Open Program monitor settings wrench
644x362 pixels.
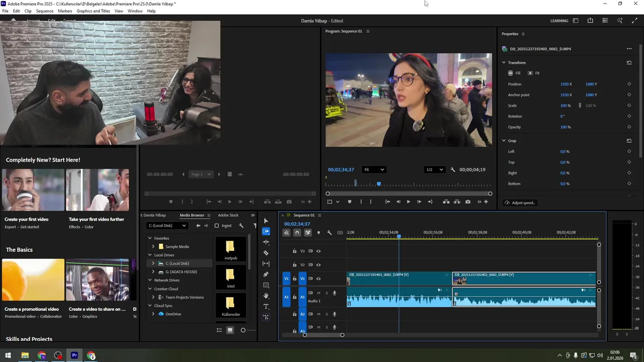pyautogui.click(x=452, y=169)
